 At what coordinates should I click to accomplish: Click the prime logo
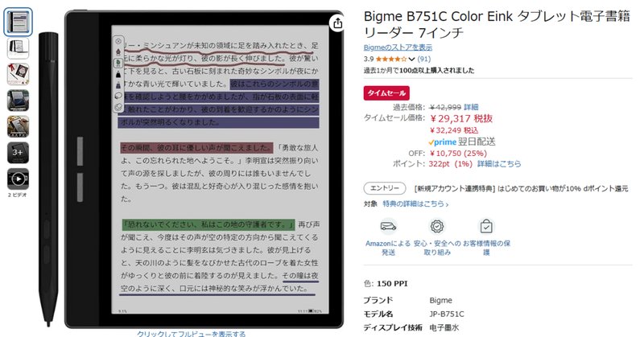(442, 142)
